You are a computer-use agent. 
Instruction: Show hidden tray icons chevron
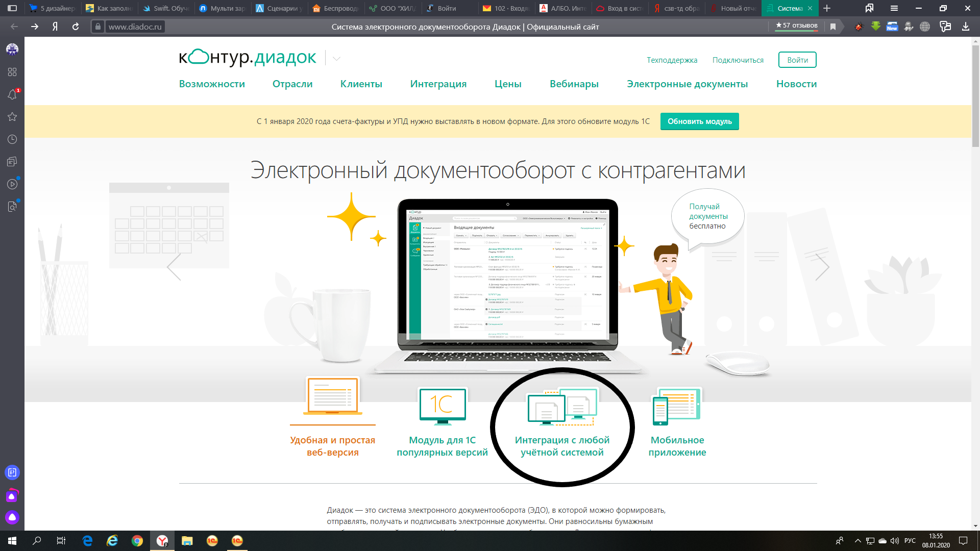click(x=857, y=541)
